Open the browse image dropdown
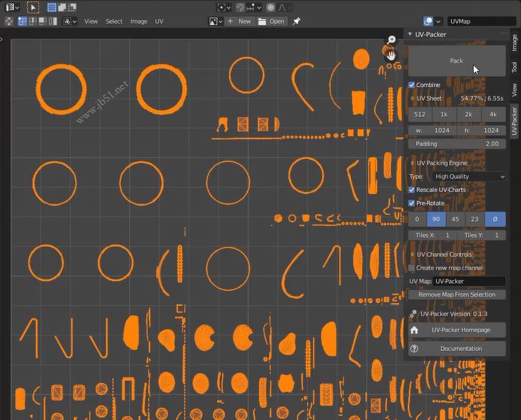Image resolution: width=521 pixels, height=420 pixels. click(x=216, y=21)
